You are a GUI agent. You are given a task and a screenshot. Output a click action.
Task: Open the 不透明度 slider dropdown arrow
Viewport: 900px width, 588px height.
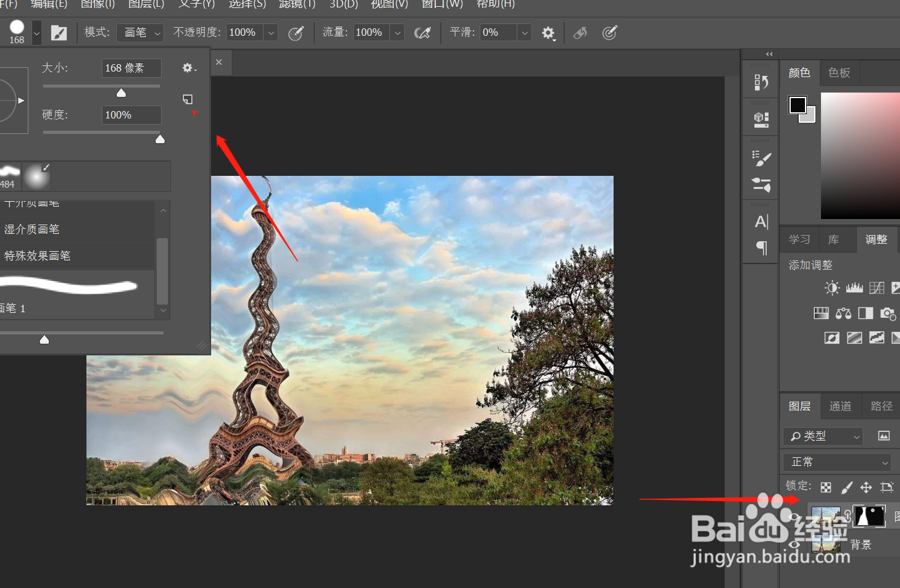pyautogui.click(x=271, y=33)
